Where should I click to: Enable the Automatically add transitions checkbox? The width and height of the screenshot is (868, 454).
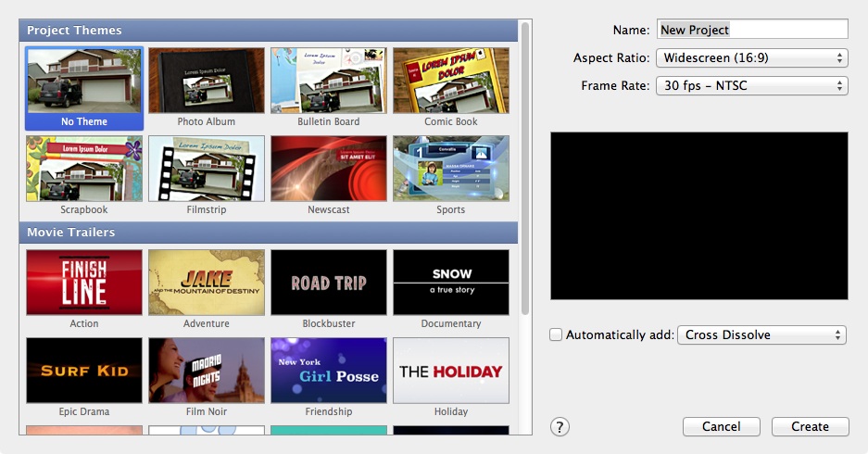(x=556, y=334)
